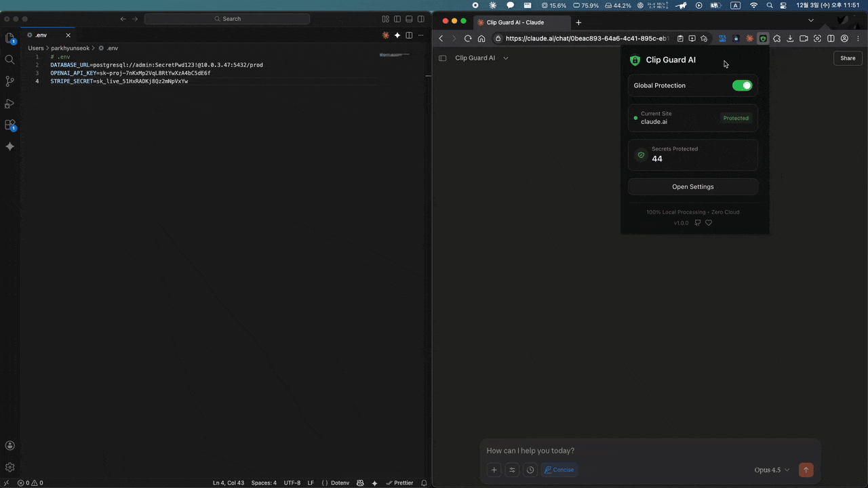Open the search and tools settings icon
Image resolution: width=868 pixels, height=488 pixels.
pos(512,470)
